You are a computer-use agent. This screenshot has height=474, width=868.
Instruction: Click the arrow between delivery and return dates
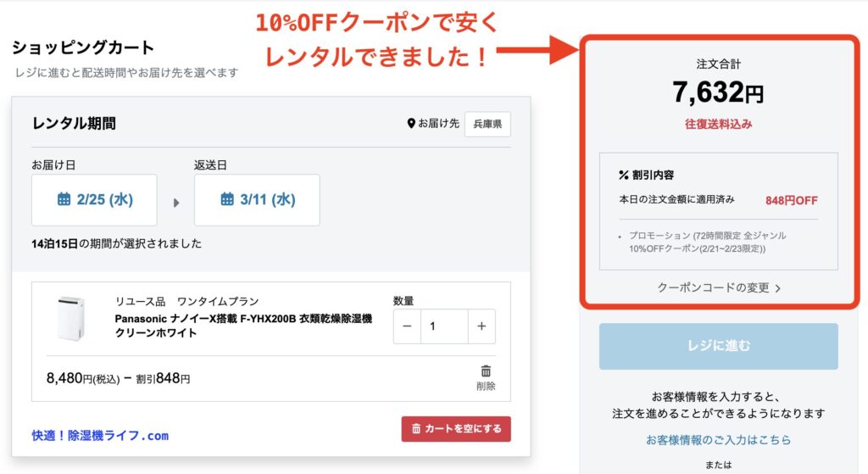176,202
